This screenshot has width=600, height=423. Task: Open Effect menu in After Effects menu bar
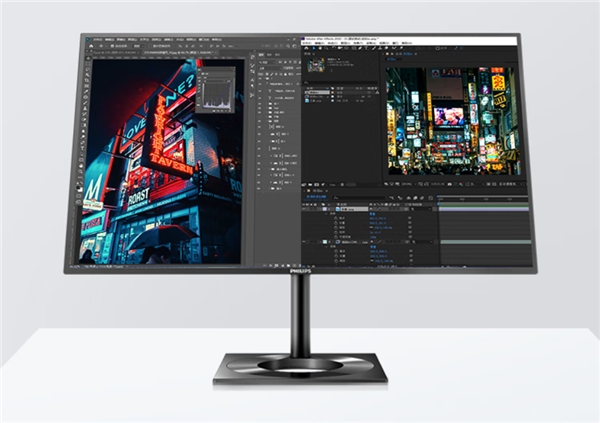click(358, 43)
